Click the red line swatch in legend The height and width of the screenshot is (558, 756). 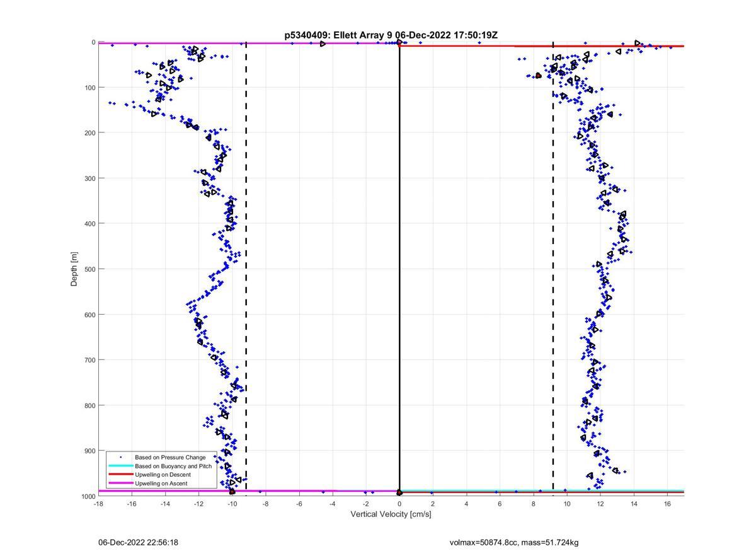pyautogui.click(x=120, y=475)
